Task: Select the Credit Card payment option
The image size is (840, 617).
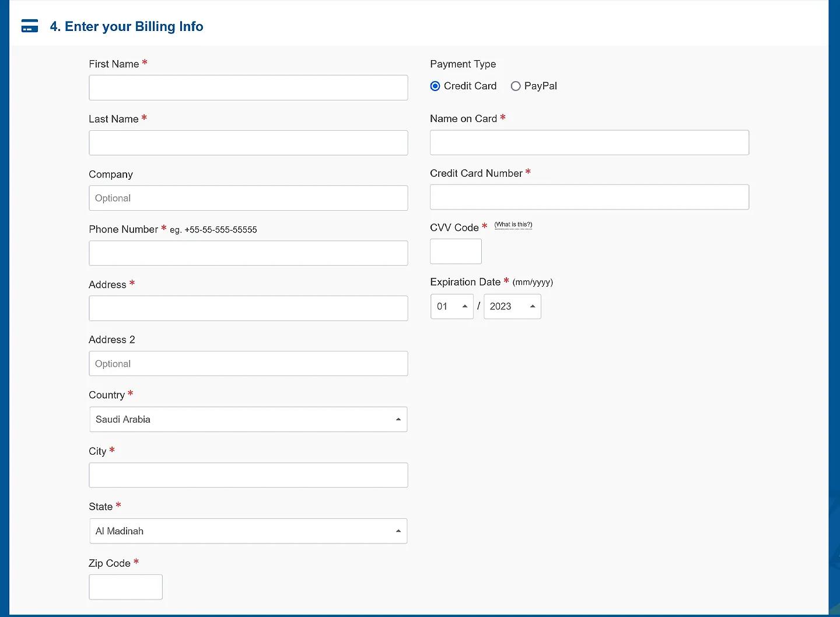Action: [x=435, y=86]
